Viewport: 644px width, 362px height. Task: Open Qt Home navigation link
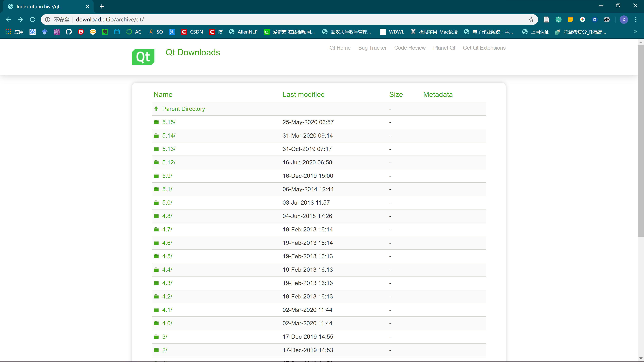pos(340,48)
